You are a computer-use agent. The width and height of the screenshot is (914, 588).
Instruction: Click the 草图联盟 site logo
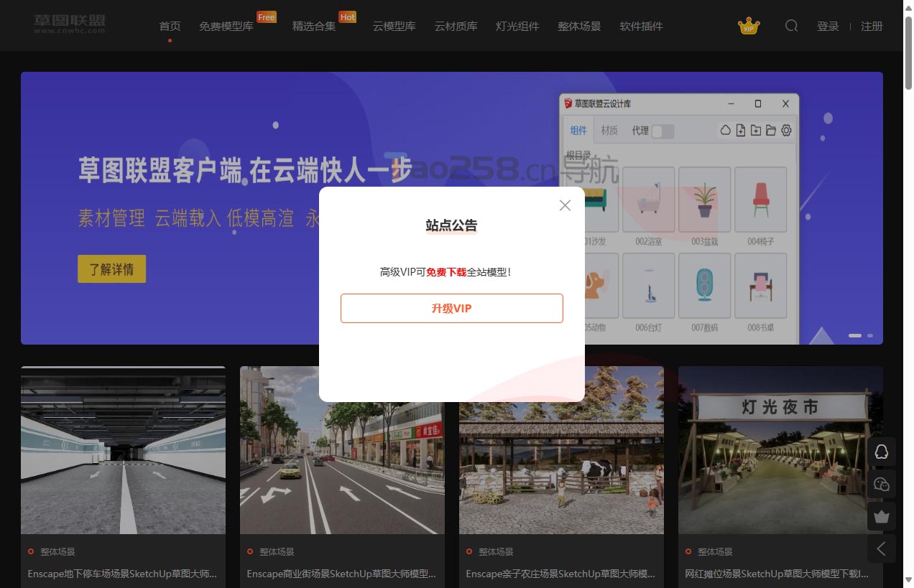click(69, 23)
